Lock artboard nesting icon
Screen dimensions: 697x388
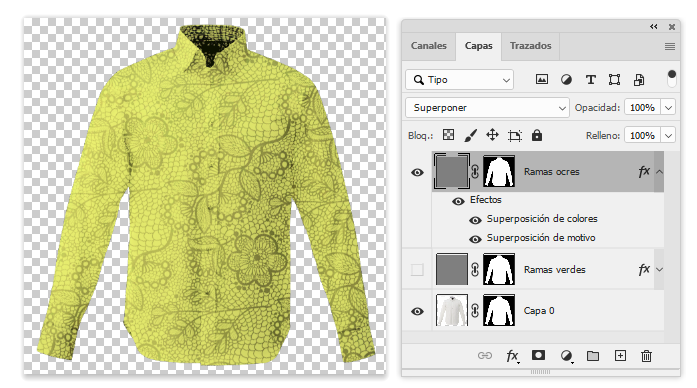click(x=515, y=135)
